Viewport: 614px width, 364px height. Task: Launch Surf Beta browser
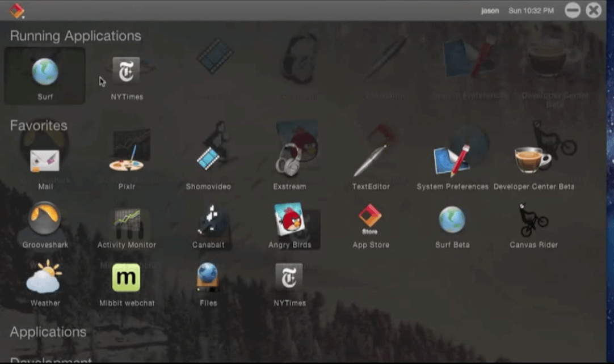[452, 227]
